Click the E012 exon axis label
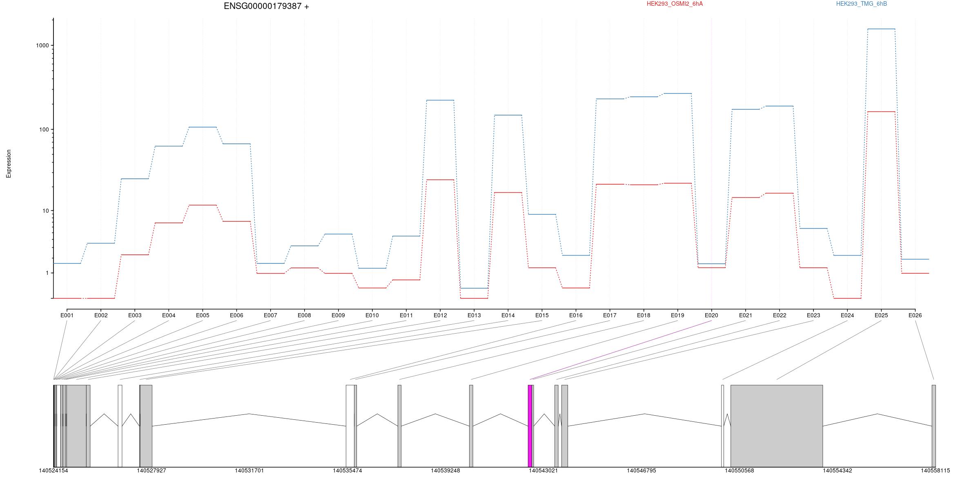The width and height of the screenshot is (980, 490). point(440,315)
